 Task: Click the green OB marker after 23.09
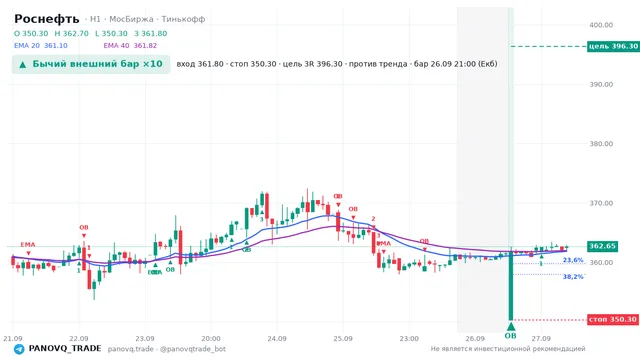click(x=170, y=270)
